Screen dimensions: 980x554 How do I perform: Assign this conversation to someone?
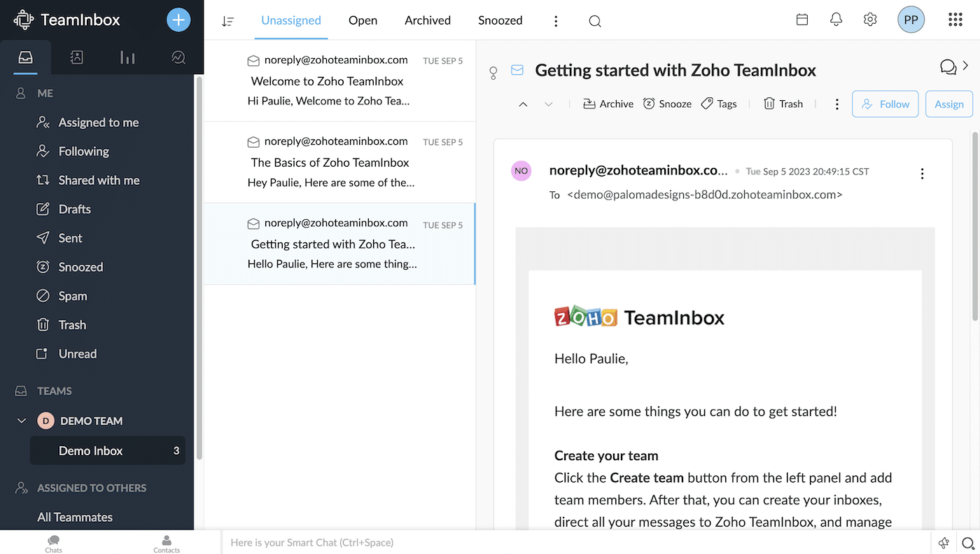pos(948,103)
